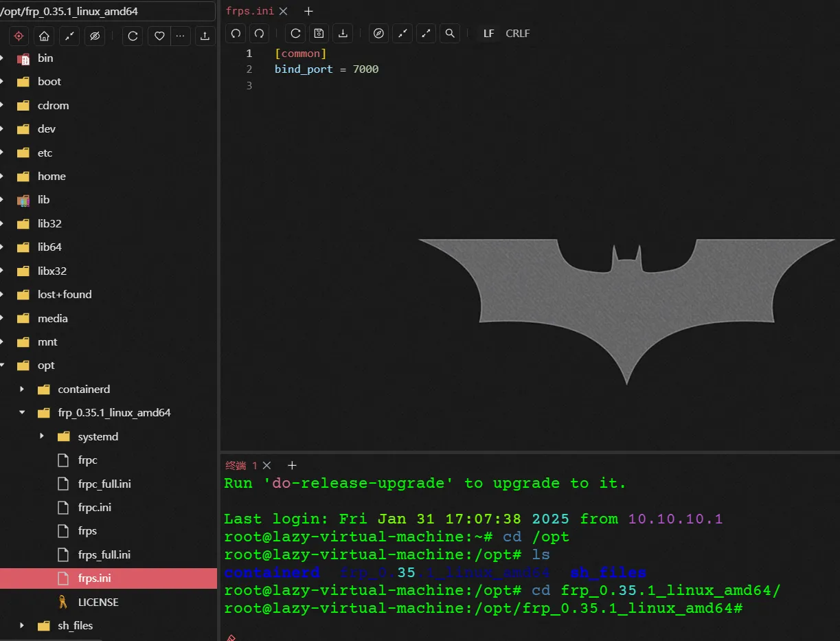Expand the boot folder arrow
This screenshot has height=641, width=840.
click(x=3, y=82)
